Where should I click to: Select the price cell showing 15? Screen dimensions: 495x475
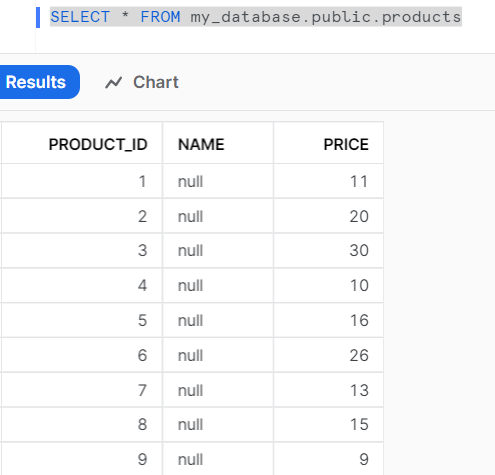[x=329, y=425]
